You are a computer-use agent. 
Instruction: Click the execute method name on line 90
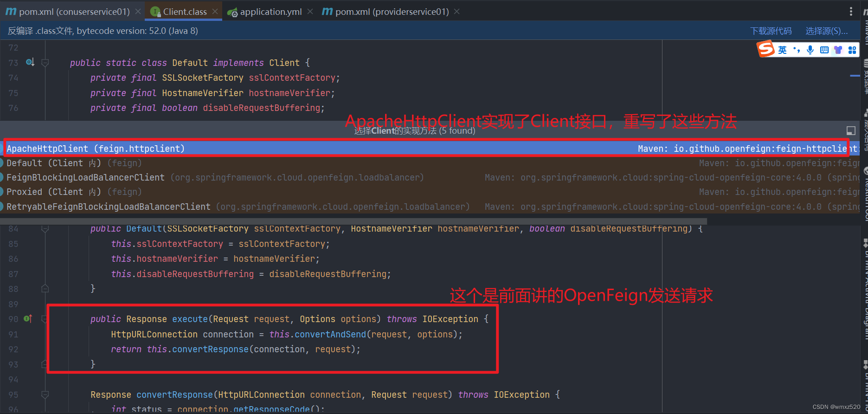(190, 319)
